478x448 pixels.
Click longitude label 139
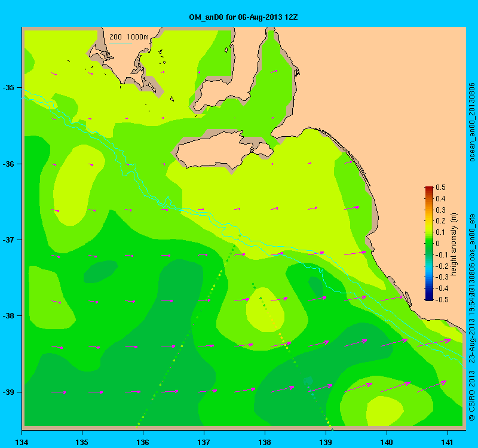[x=326, y=442]
